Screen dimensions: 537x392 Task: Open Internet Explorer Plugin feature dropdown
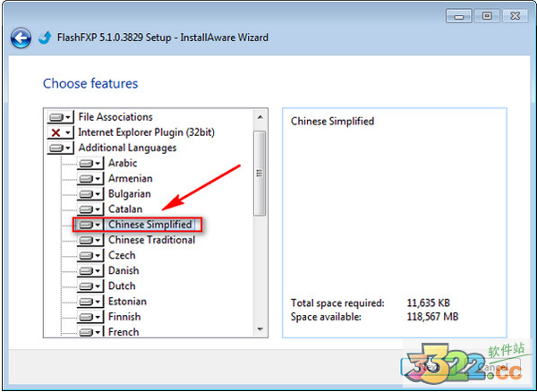pos(60,132)
